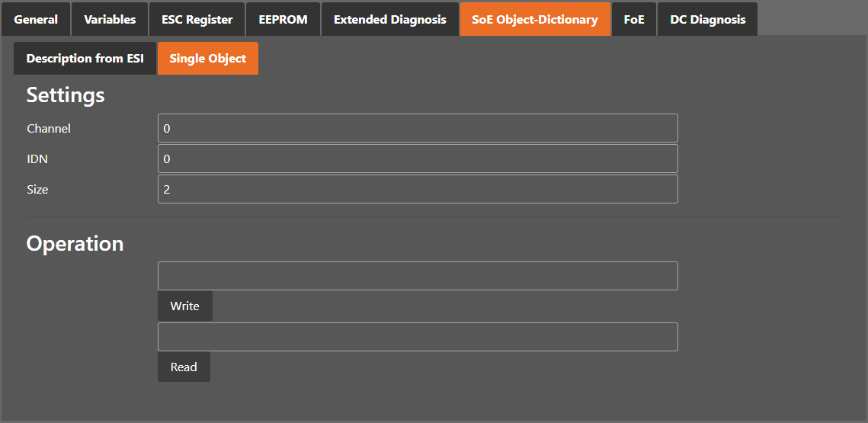Open the ESC Register tab
This screenshot has height=423, width=868.
[x=197, y=19]
